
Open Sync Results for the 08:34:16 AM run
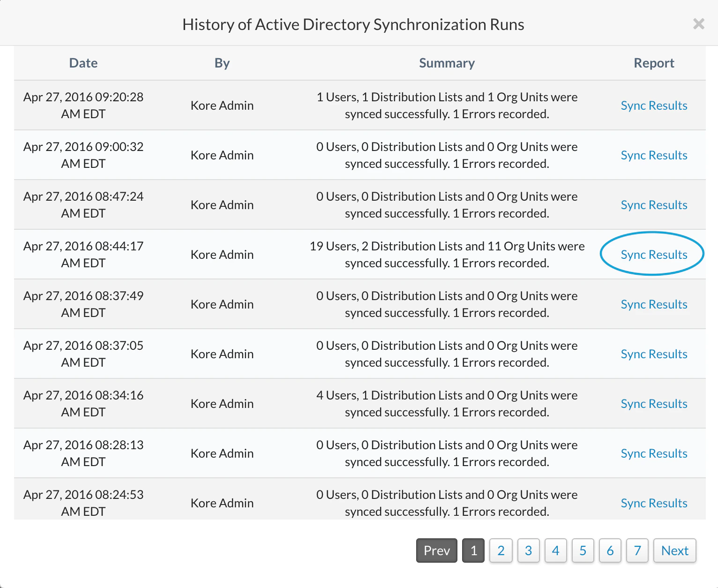tap(654, 403)
